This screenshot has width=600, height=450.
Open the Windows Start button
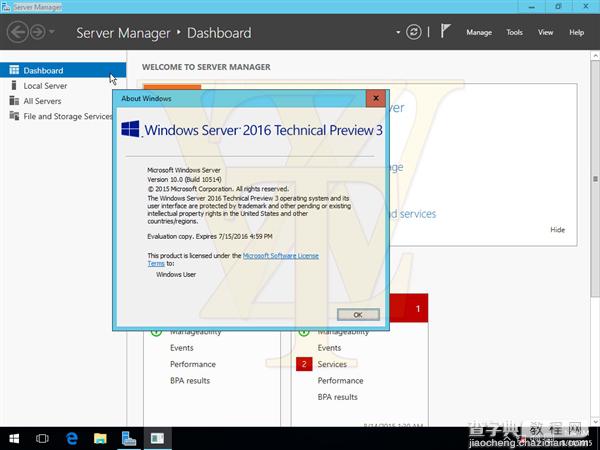coord(14,439)
